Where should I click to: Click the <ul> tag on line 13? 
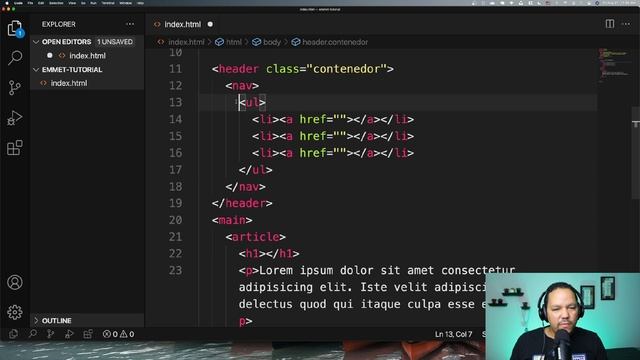coord(252,102)
